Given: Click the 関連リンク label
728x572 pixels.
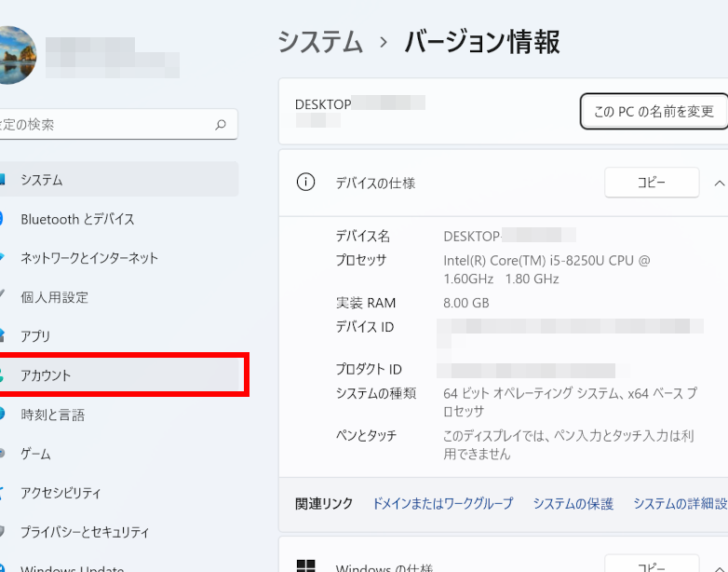Looking at the screenshot, I should click(x=324, y=503).
